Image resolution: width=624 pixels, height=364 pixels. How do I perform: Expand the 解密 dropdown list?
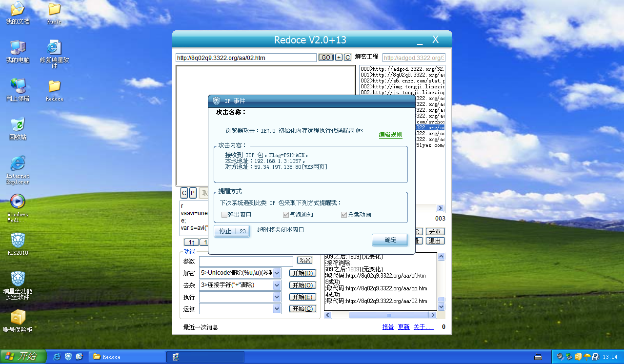(277, 273)
